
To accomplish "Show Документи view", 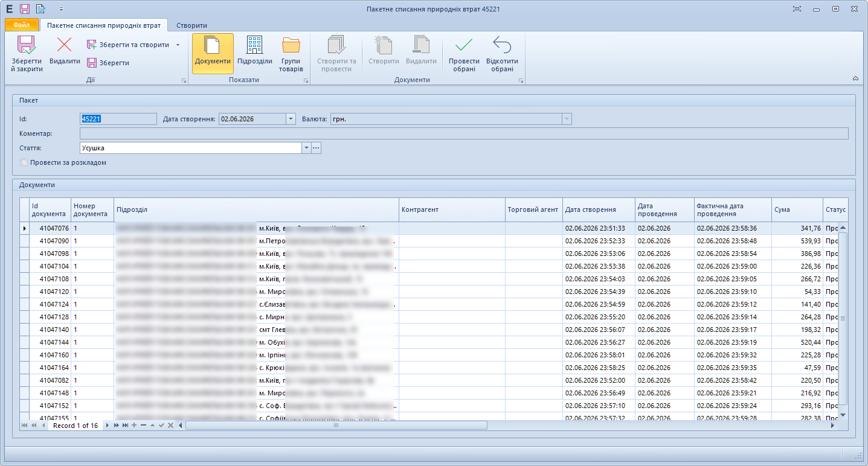I will (213, 54).
